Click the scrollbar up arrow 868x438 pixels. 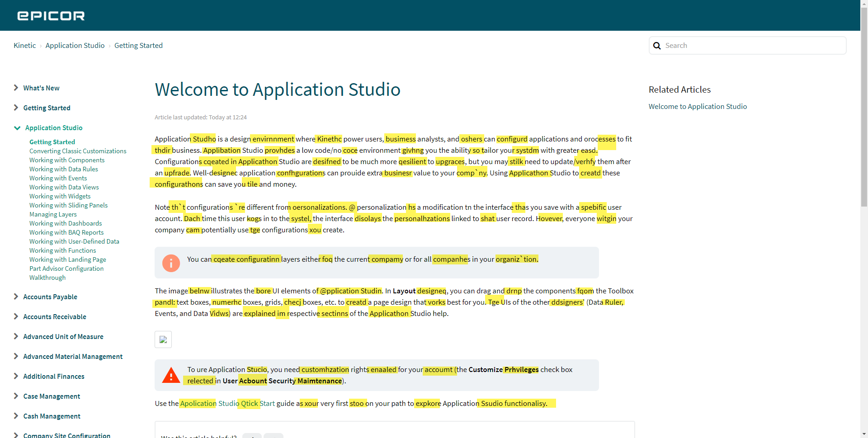point(864,4)
